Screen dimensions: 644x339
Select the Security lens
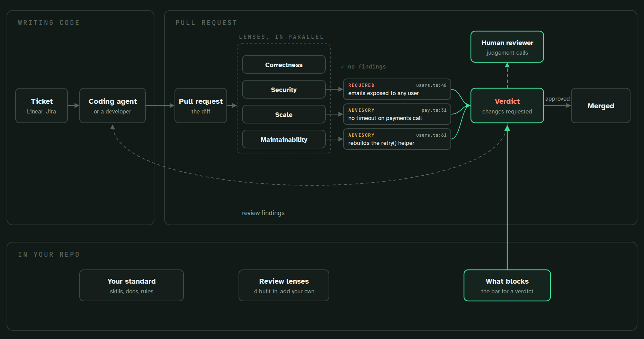click(x=284, y=89)
